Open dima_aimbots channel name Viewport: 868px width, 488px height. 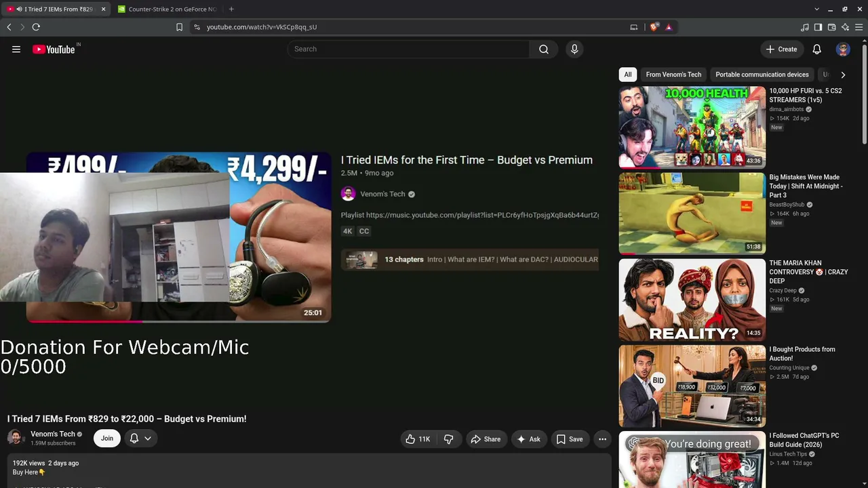787,109
